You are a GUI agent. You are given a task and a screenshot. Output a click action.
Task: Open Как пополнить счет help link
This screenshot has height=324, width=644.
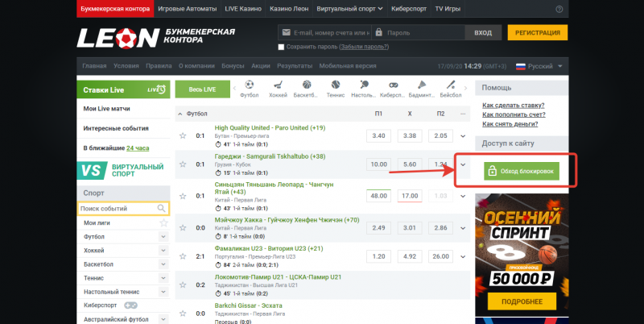(514, 114)
